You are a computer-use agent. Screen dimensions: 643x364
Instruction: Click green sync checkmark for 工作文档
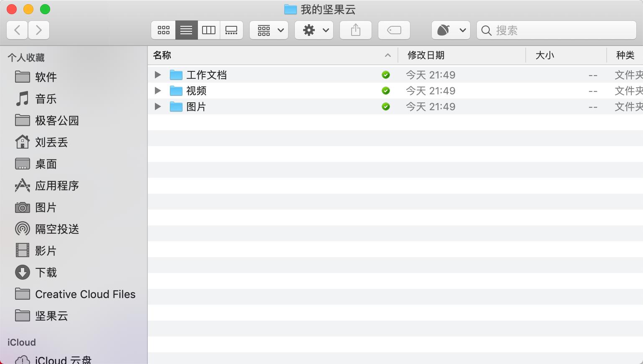coord(386,75)
